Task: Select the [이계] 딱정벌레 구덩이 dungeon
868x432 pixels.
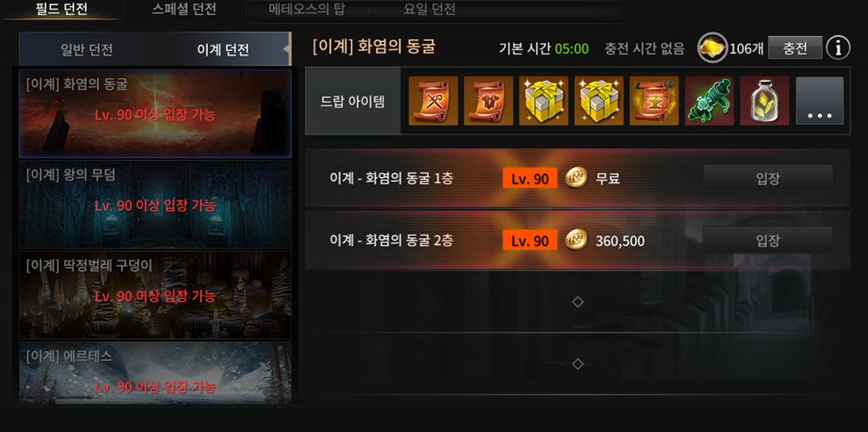Action: (155, 295)
